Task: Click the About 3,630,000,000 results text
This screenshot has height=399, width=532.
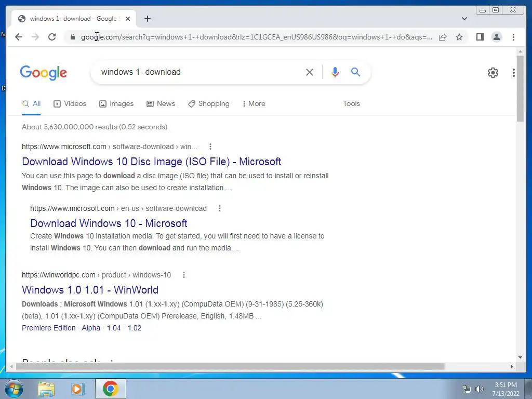Action: pos(95,127)
